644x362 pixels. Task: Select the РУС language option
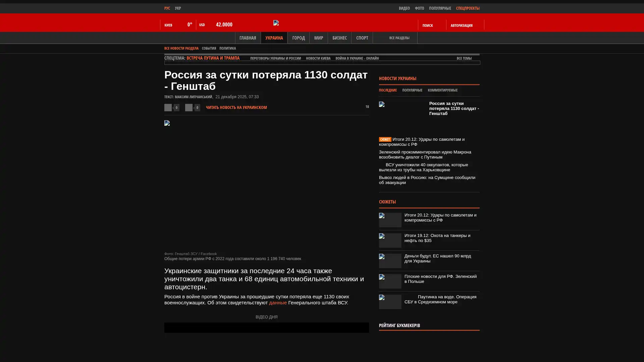pos(167,8)
